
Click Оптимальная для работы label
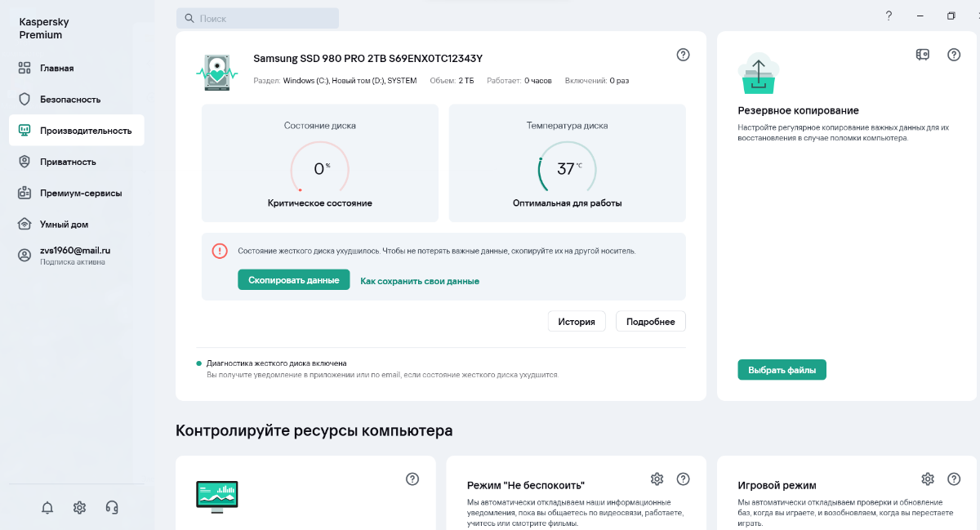(567, 203)
